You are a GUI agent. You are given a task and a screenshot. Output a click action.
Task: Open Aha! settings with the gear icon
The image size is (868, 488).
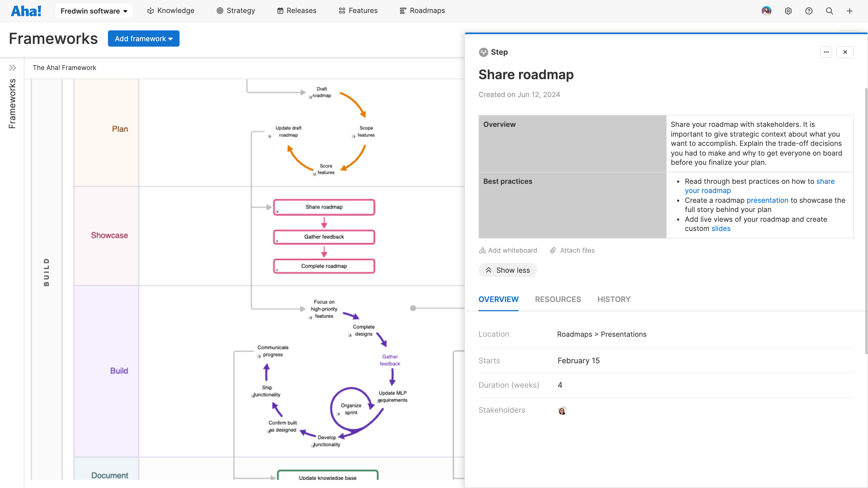click(788, 11)
